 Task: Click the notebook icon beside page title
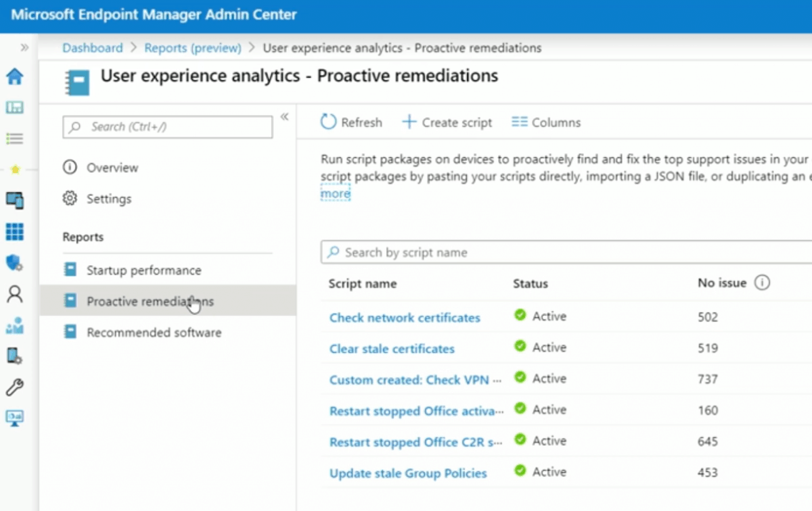point(77,83)
